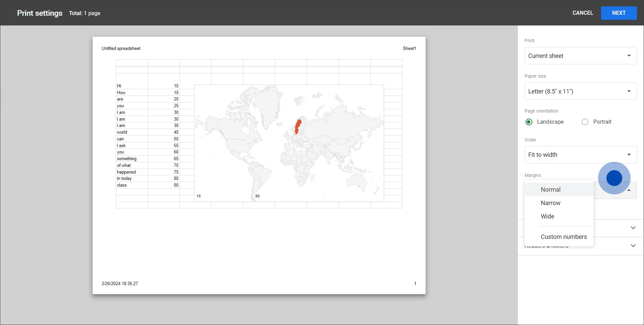
Task: Cancel the print settings
Action: 583,13
